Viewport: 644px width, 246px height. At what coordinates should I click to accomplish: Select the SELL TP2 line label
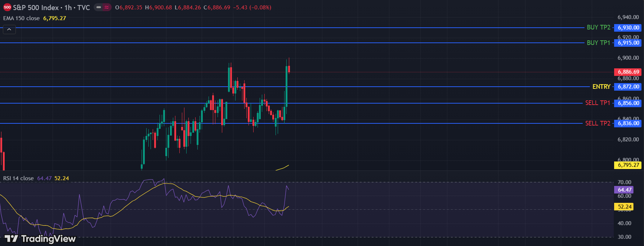(x=598, y=123)
